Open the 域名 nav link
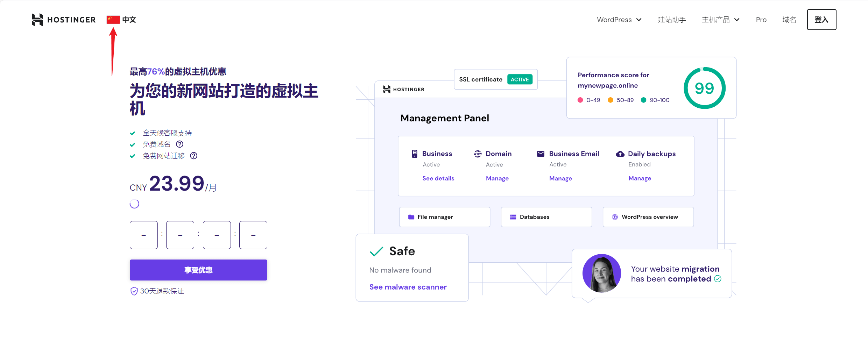Image resolution: width=868 pixels, height=348 pixels. [789, 20]
